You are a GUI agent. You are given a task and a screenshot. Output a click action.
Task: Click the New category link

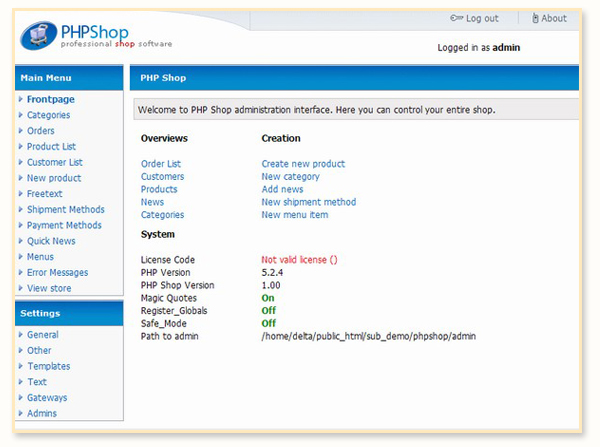(x=290, y=176)
